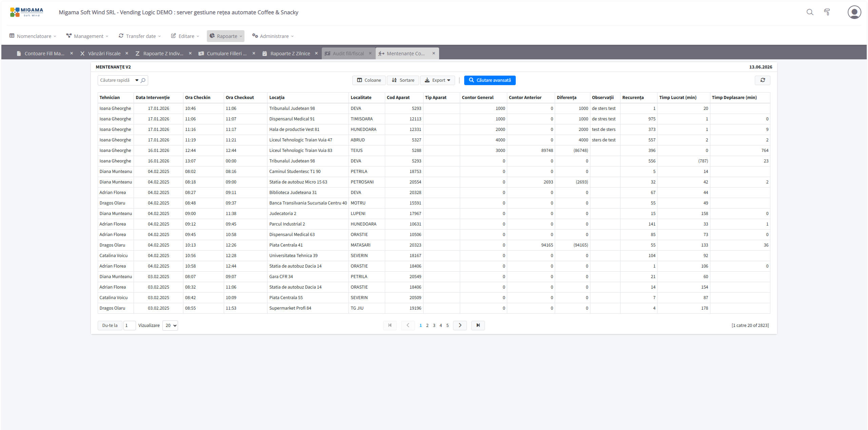This screenshot has width=868, height=430.
Task: Open Căutare avansată search
Action: tap(490, 80)
